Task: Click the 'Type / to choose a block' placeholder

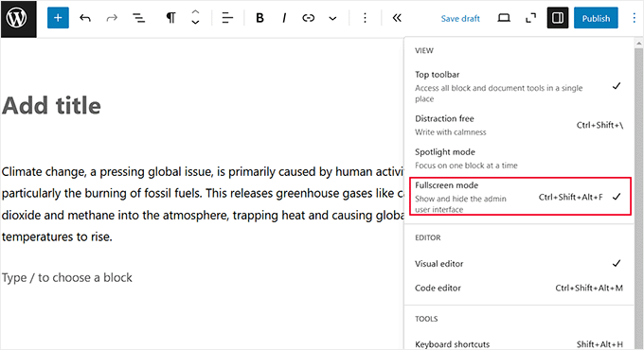Action: pyautogui.click(x=67, y=278)
